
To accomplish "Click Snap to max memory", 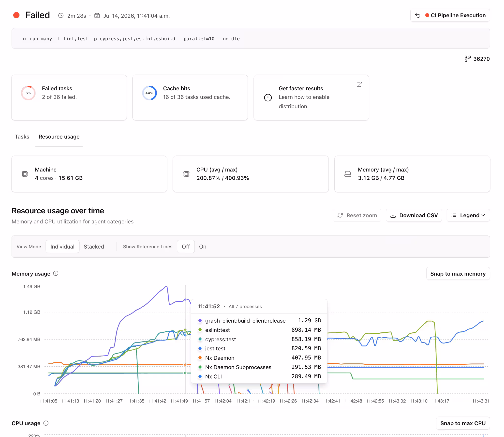I will point(458,274).
